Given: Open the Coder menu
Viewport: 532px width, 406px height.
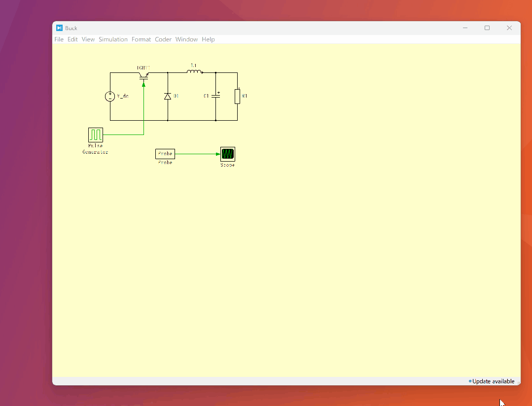Looking at the screenshot, I should click(x=163, y=39).
